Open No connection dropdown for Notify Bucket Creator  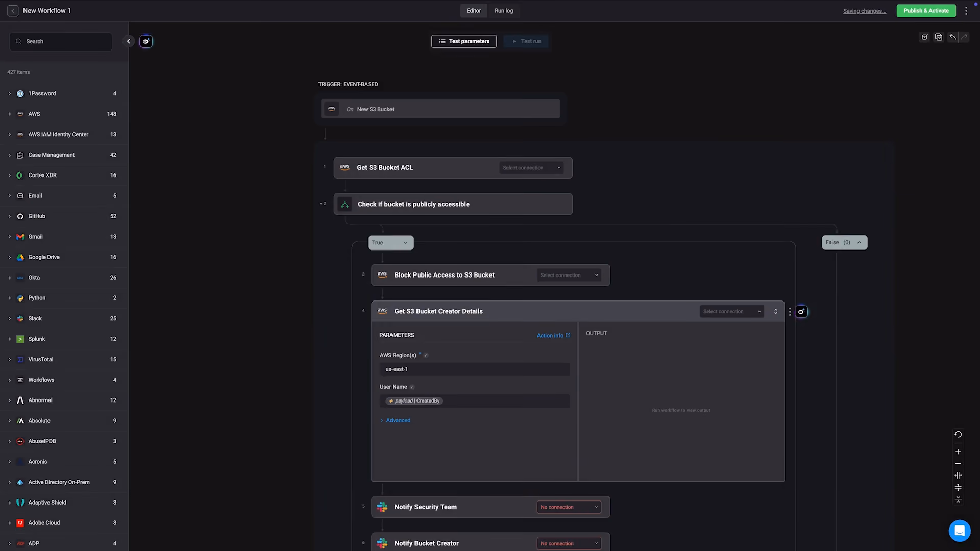[x=569, y=544]
